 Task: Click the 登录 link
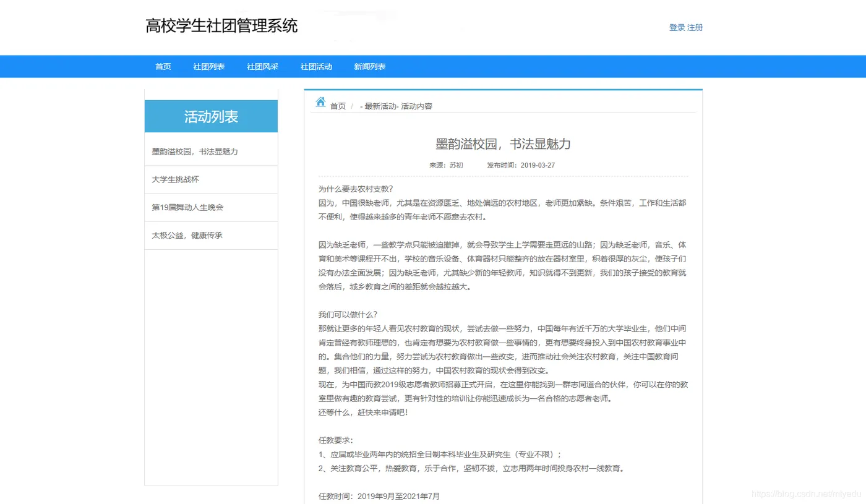tap(677, 28)
